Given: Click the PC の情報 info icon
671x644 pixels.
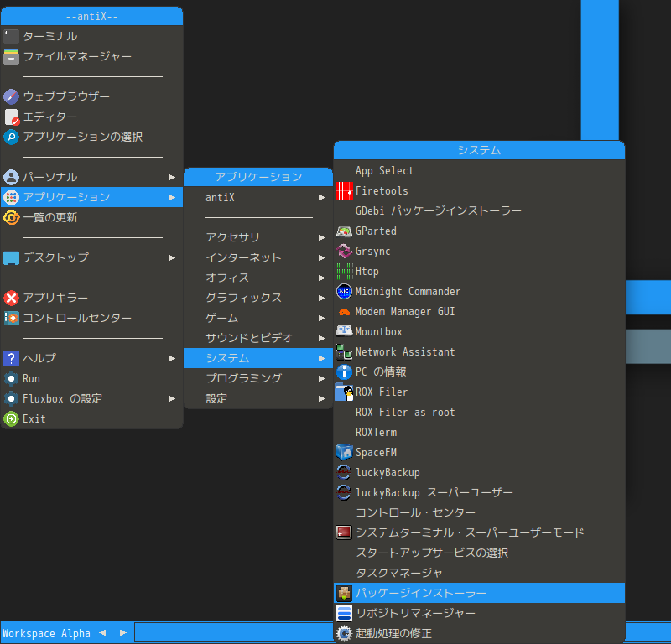Looking at the screenshot, I should 344,371.
